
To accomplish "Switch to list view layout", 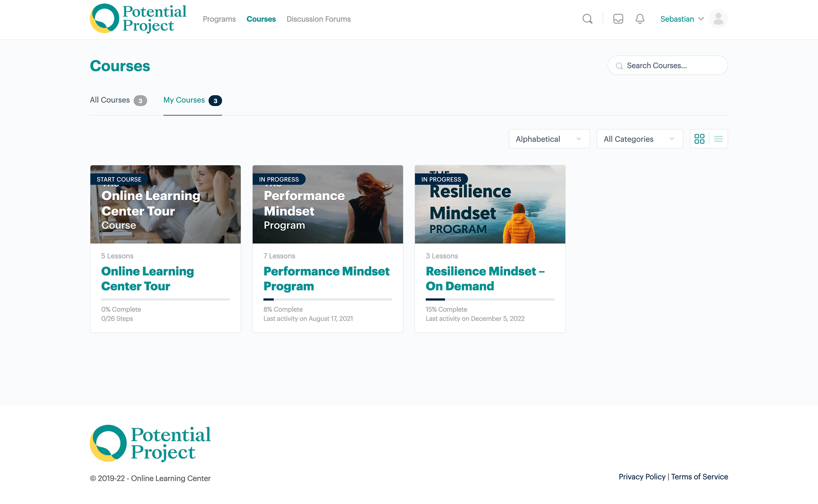I will (x=718, y=139).
